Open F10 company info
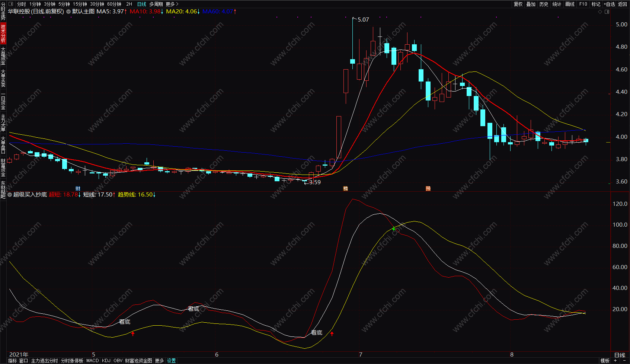Viewport: 630px width, 364px height. coord(583,4)
